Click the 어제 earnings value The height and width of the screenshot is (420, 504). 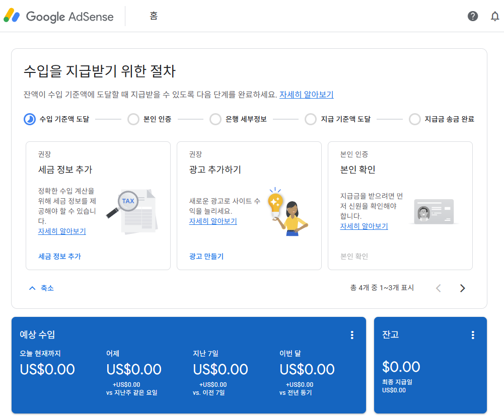point(134,369)
